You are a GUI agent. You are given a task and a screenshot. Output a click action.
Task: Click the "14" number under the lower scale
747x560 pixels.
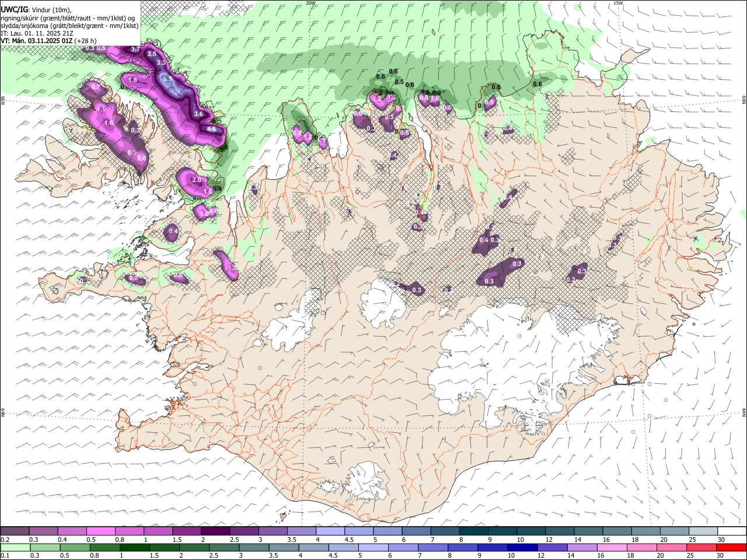click(571, 555)
